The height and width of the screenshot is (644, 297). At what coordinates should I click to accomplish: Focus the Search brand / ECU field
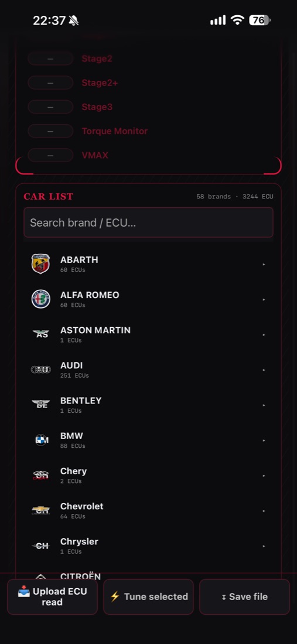148,222
